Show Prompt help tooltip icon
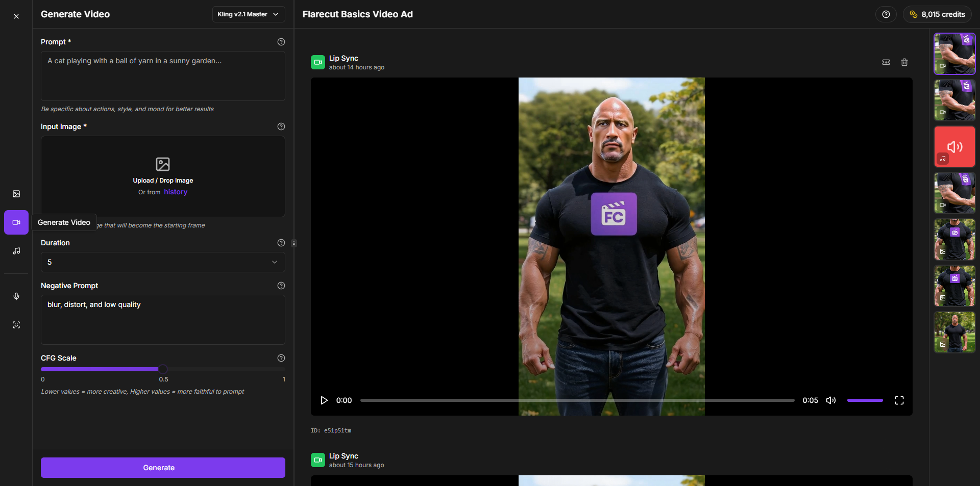 click(281, 42)
